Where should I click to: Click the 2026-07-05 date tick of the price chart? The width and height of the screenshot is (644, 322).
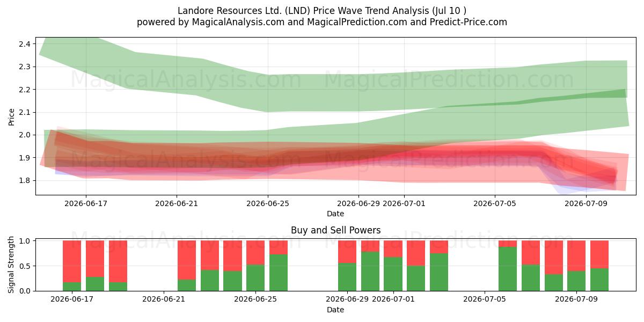click(x=495, y=203)
